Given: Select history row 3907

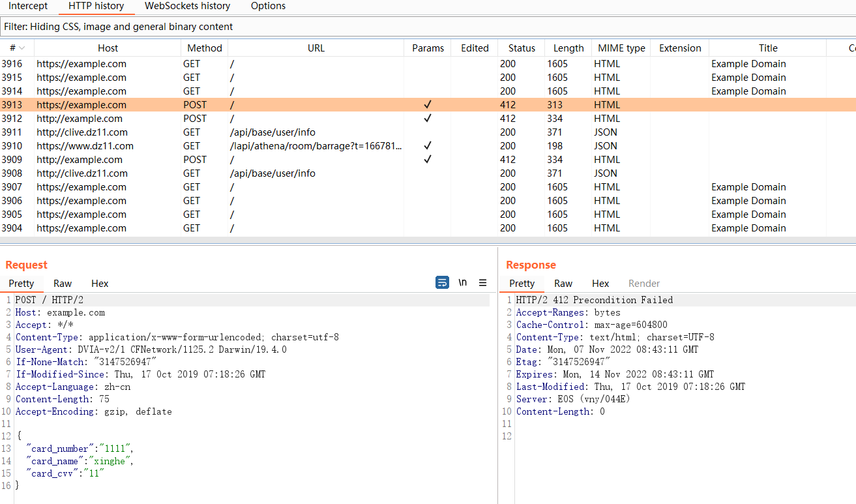Looking at the screenshot, I should click(x=428, y=187).
